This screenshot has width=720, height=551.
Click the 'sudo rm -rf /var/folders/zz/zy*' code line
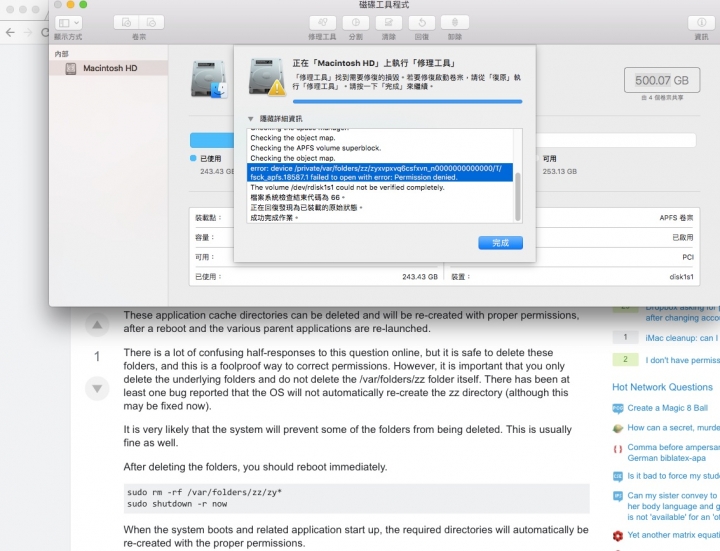(x=204, y=492)
